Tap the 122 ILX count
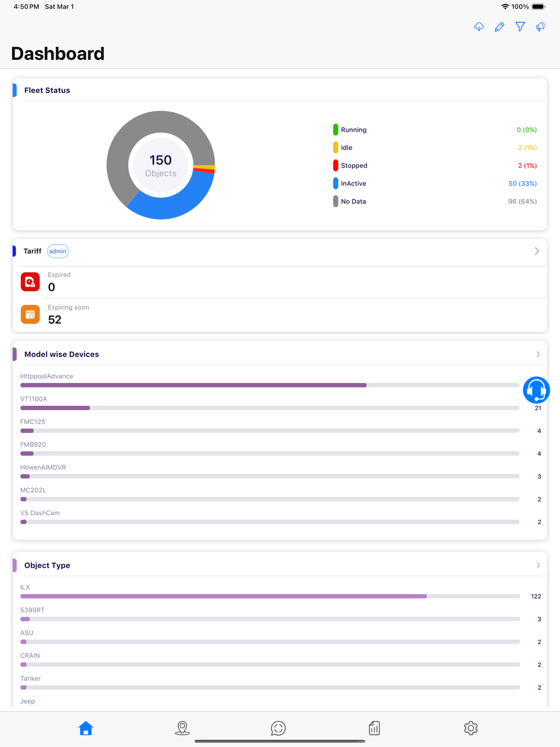560x747 pixels. point(536,596)
